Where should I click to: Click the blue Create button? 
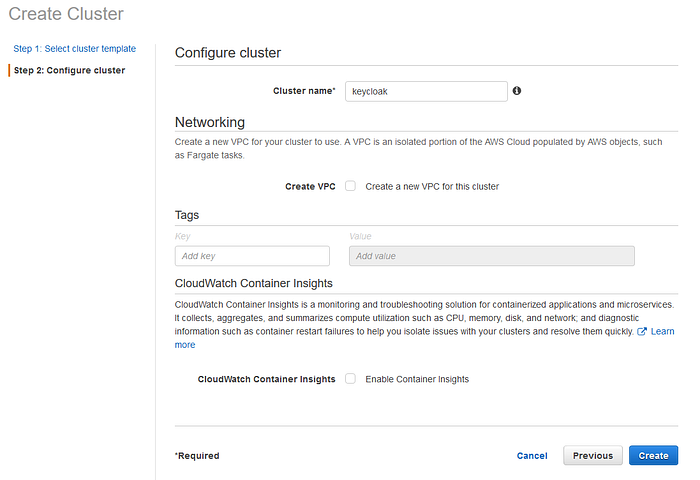[x=654, y=455]
